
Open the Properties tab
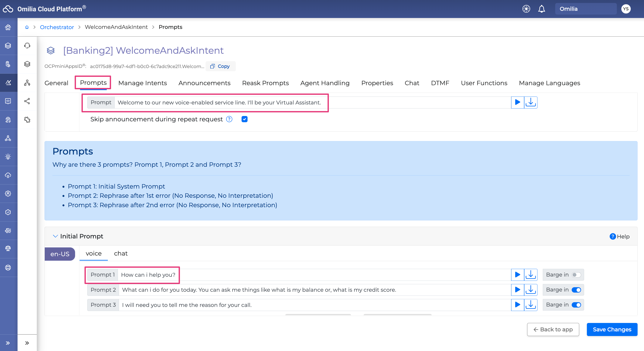[x=377, y=83]
